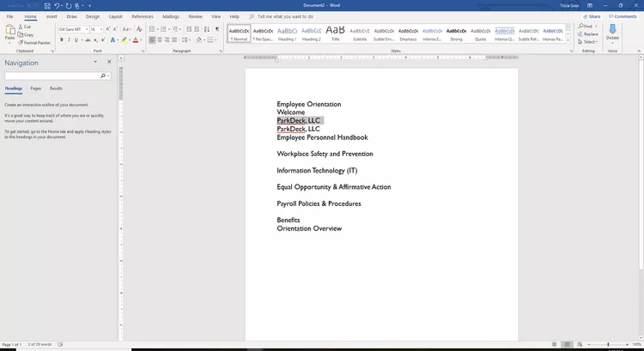
Task: Toggle left text alignment
Action: 152,39
